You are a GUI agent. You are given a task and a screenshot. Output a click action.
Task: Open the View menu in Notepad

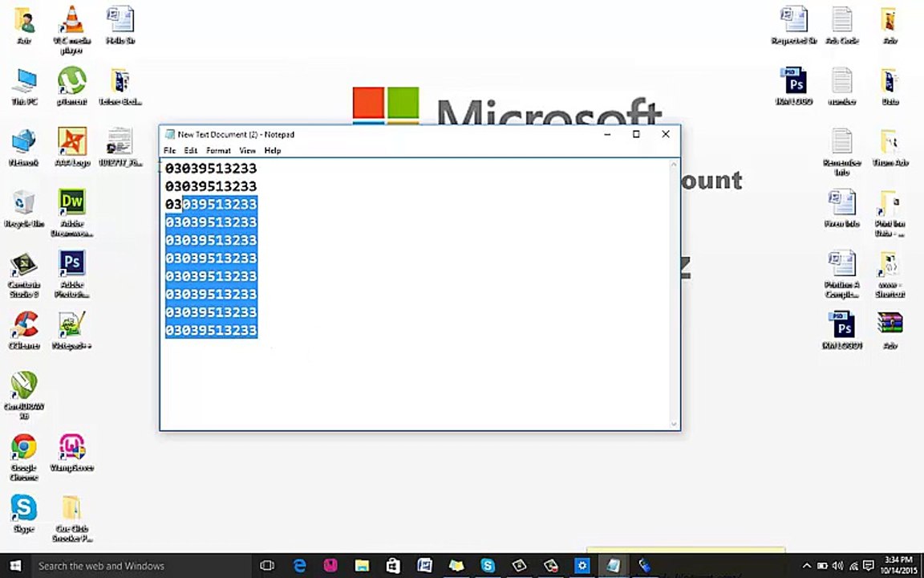tap(248, 150)
